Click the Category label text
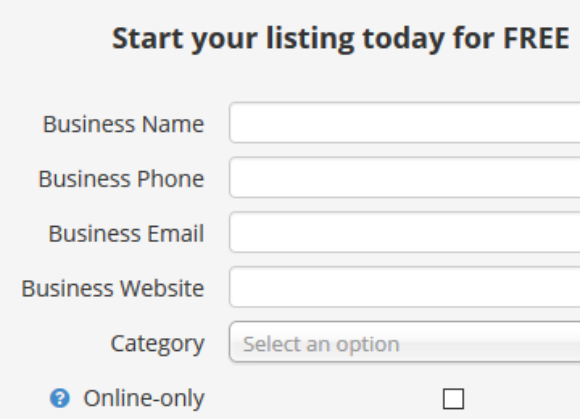 tap(158, 344)
